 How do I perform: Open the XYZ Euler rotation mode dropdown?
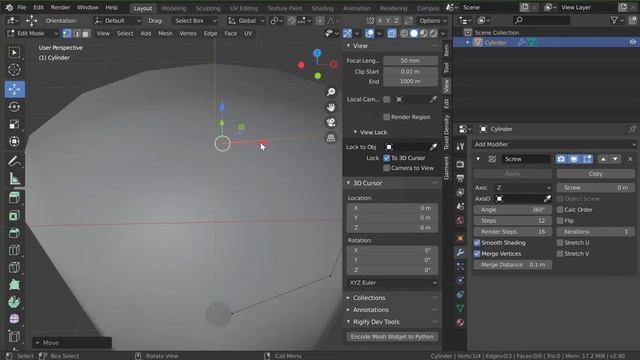[392, 283]
